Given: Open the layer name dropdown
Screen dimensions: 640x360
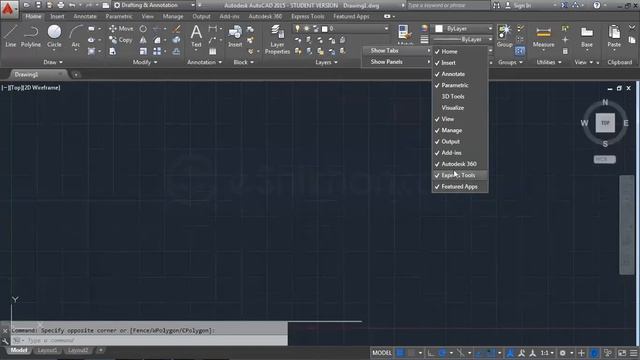Looking at the screenshot, I should pyautogui.click(x=341, y=29).
